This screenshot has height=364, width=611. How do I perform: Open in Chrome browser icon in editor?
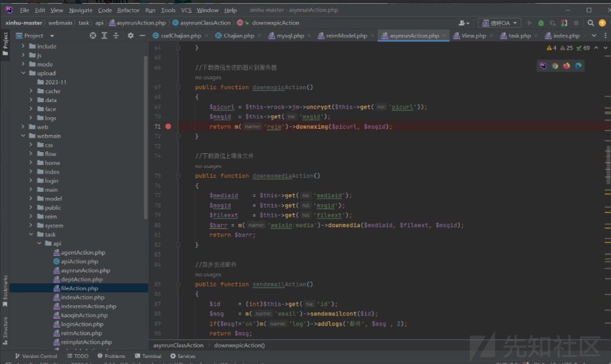click(555, 65)
